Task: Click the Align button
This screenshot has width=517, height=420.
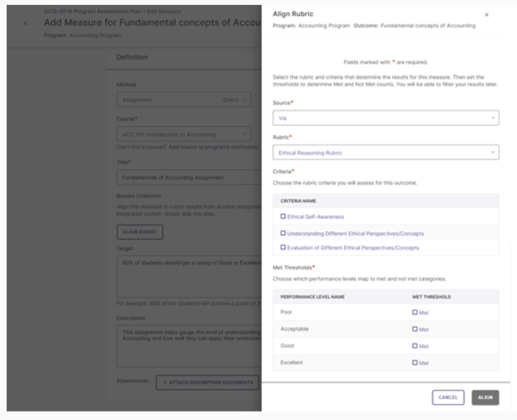Action: [485, 397]
